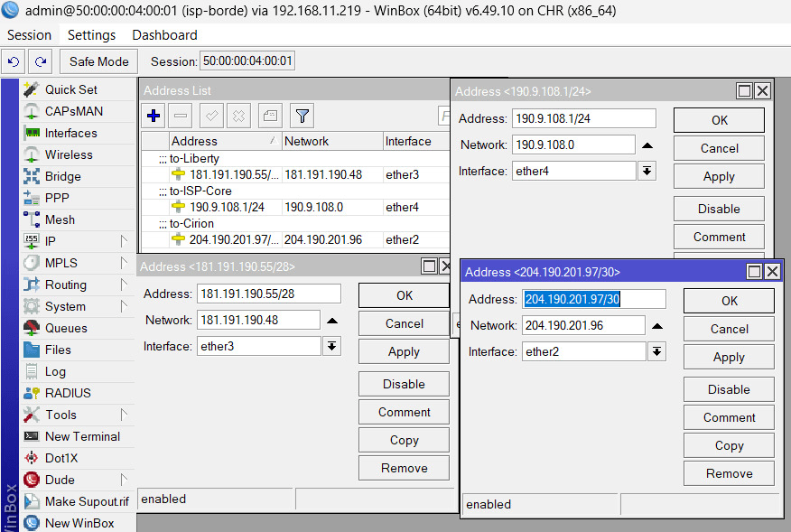Click Comment in 190.9.108.1/24 window
This screenshot has width=791, height=532.
(719, 238)
